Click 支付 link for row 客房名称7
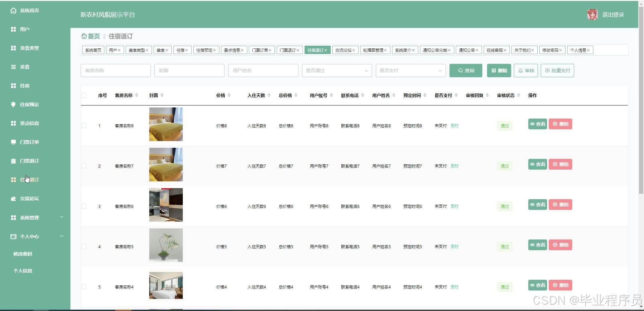The height and width of the screenshot is (311, 644). tap(454, 166)
